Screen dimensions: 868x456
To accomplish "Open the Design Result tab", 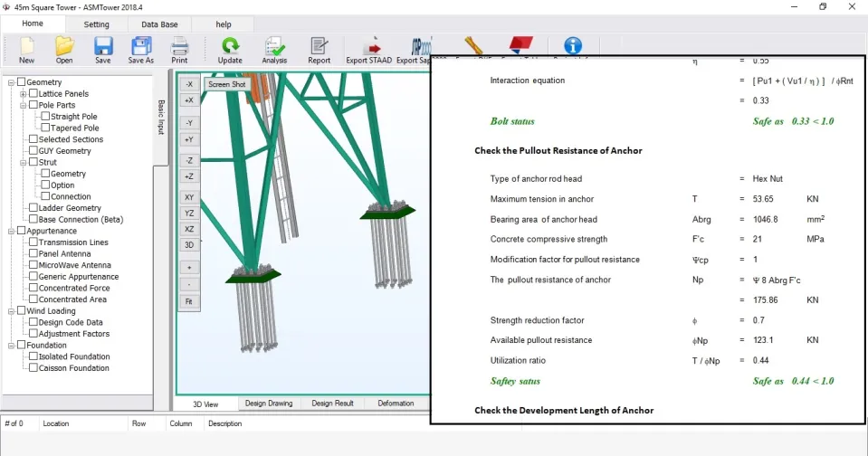I will point(332,404).
